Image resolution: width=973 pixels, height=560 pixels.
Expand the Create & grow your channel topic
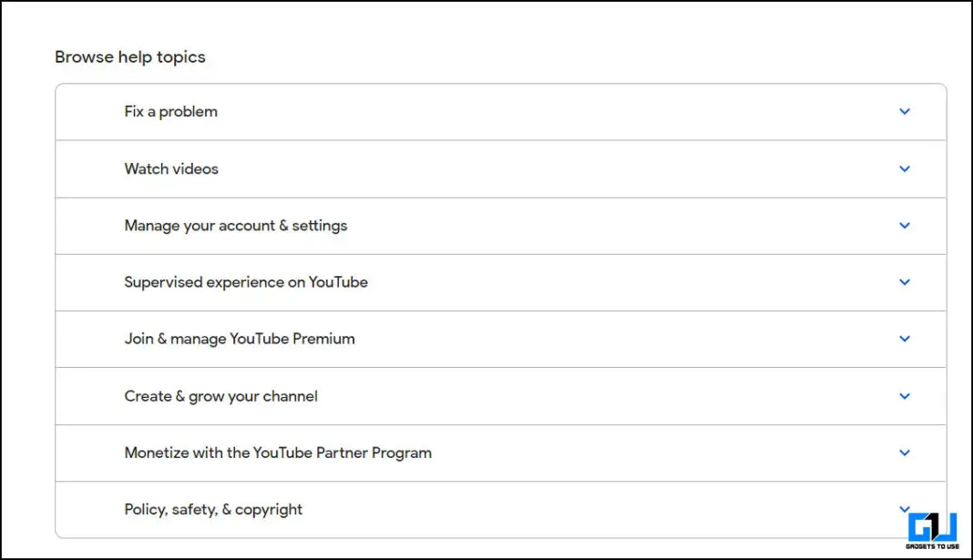905,395
